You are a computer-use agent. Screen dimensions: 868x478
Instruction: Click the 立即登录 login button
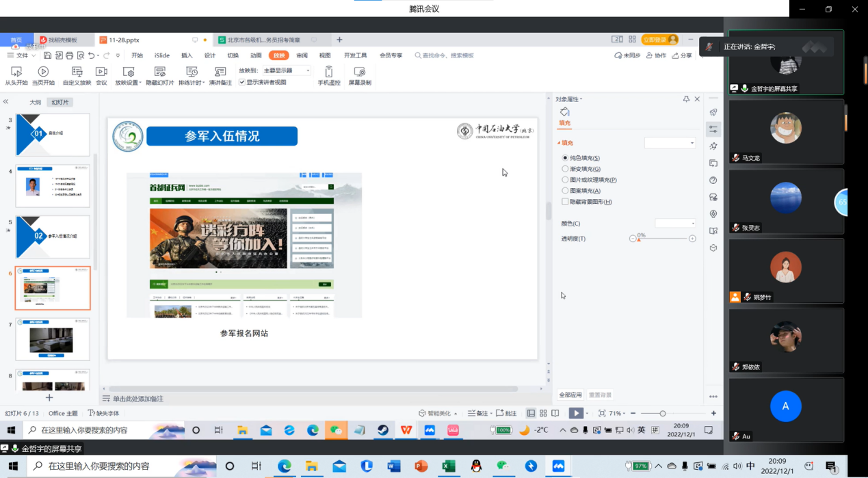tap(659, 40)
